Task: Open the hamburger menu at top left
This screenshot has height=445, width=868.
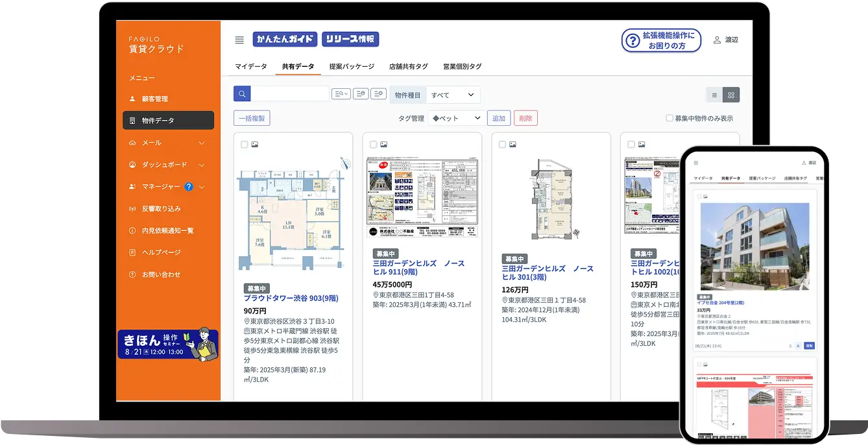Action: pyautogui.click(x=239, y=40)
